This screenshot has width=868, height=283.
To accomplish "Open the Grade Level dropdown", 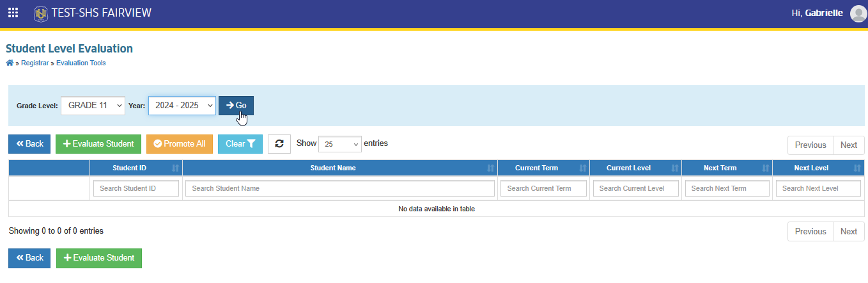I will pyautogui.click(x=93, y=106).
